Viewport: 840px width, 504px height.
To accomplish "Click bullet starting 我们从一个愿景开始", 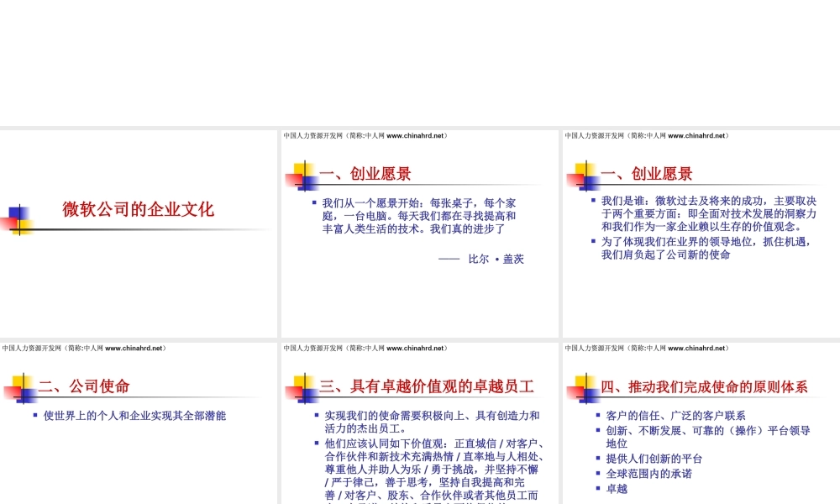I will 419,216.
